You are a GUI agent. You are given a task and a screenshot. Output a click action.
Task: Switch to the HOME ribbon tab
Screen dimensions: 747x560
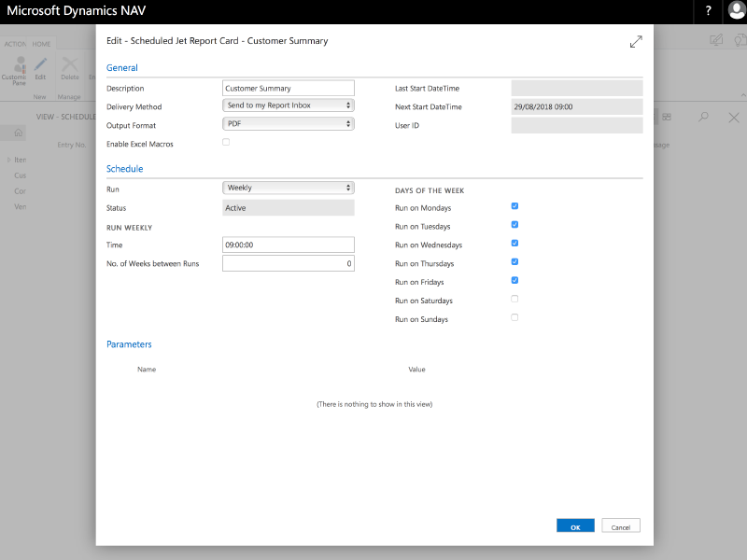(x=41, y=44)
